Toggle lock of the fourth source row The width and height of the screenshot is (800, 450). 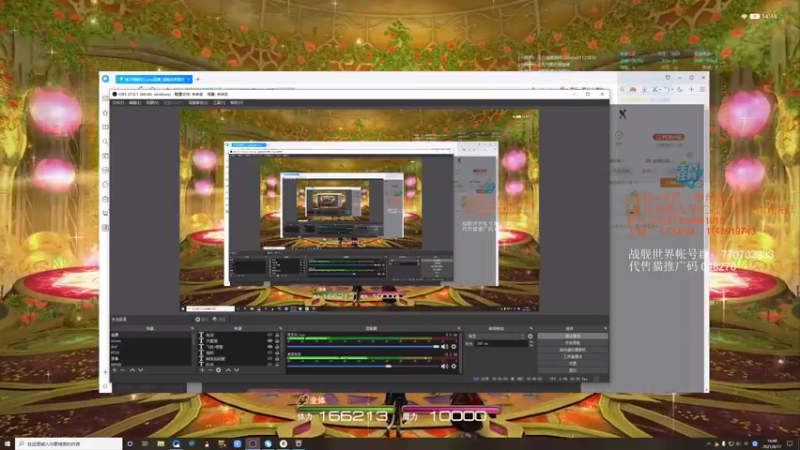(277, 353)
